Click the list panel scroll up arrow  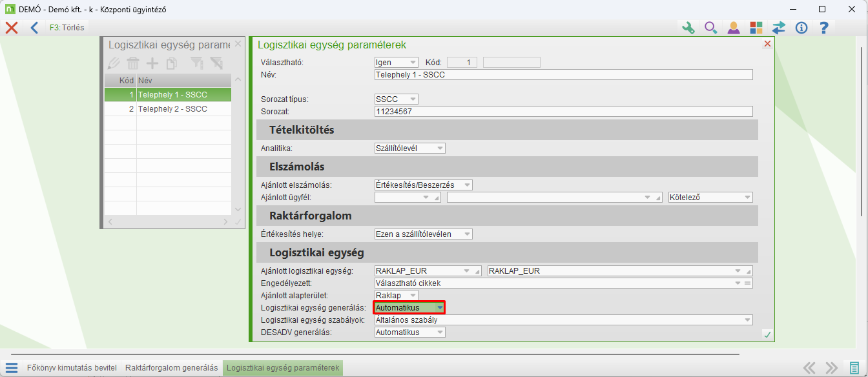(x=238, y=79)
